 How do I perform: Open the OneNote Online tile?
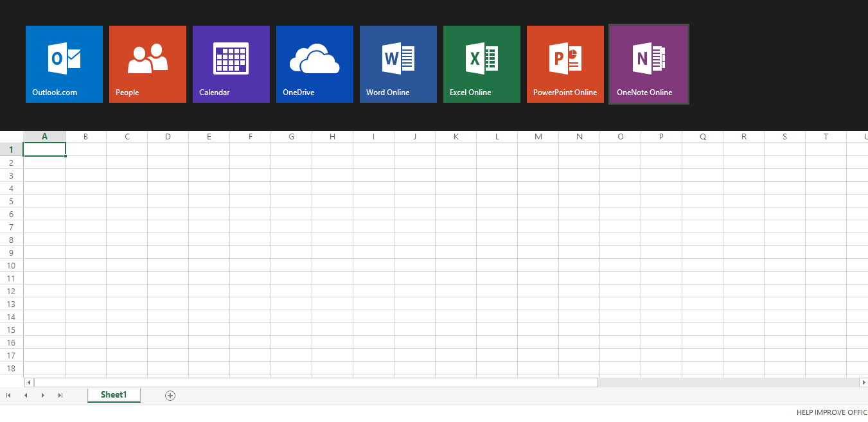[x=649, y=64]
